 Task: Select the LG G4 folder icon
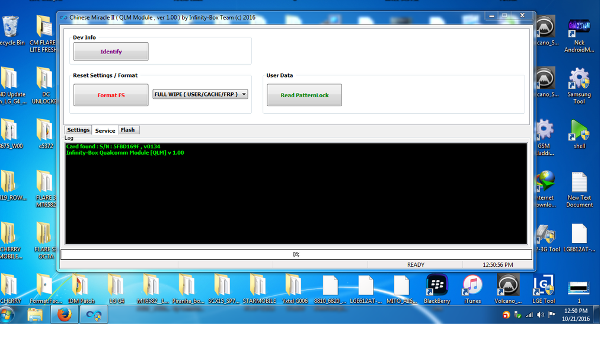(x=117, y=289)
